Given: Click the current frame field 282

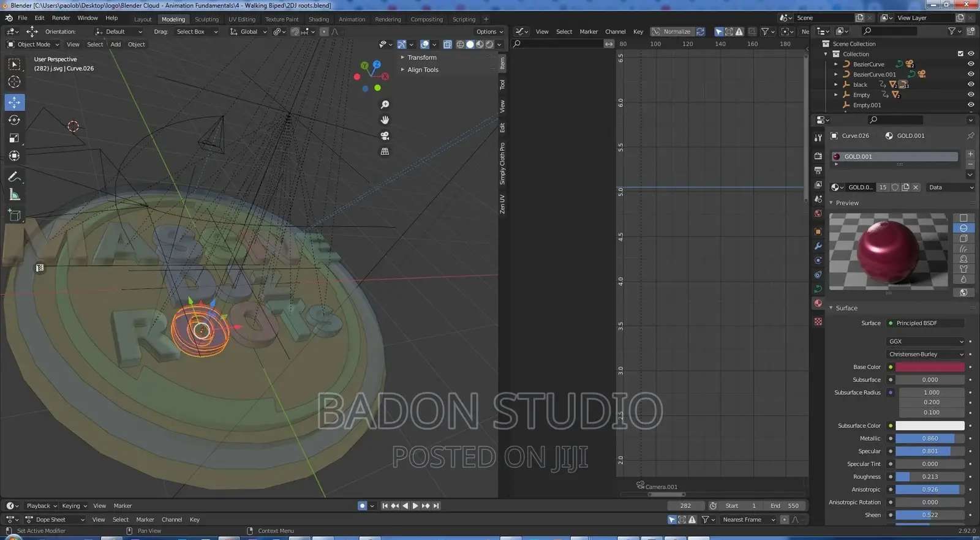Looking at the screenshot, I should tap(685, 506).
